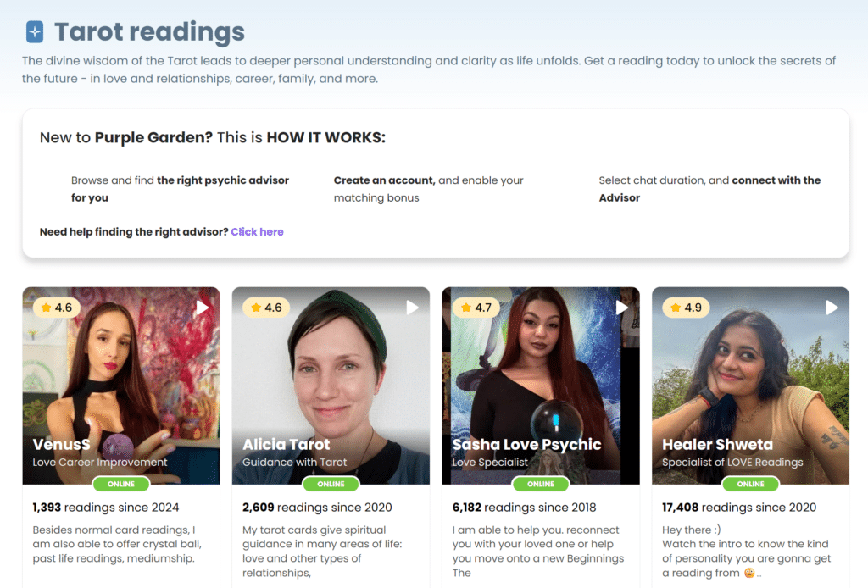
Task: Click the 4.7 star rating on Sasha
Action: pyautogui.click(x=476, y=308)
